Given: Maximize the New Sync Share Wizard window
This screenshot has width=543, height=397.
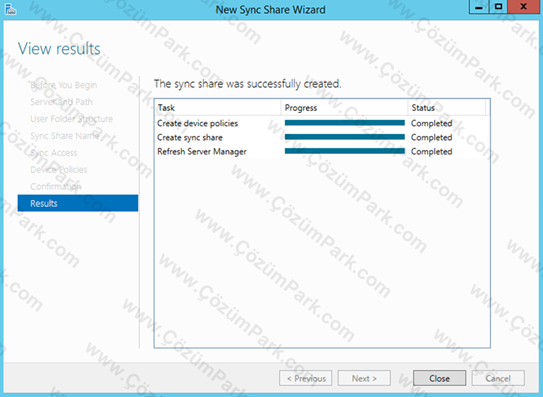Looking at the screenshot, I should [498, 7].
